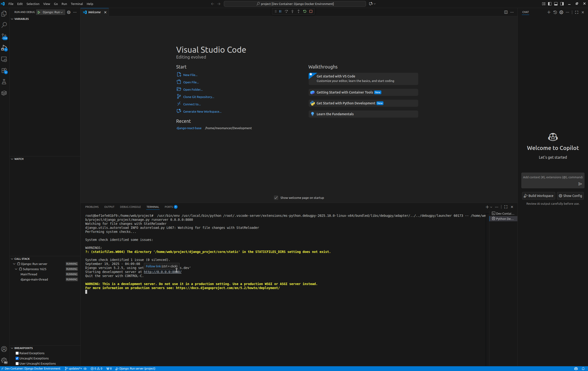This screenshot has height=371, width=588.
Task: Open the Django: Run configuration dropdown
Action: coord(52,12)
